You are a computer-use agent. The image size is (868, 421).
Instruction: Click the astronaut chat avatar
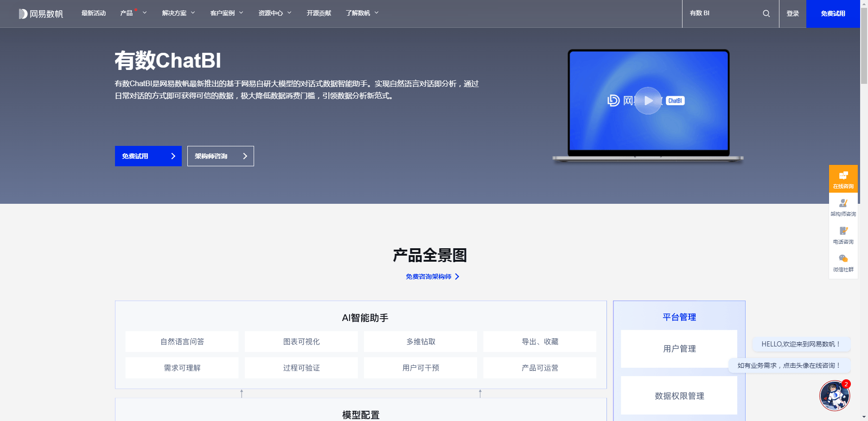coord(834,396)
